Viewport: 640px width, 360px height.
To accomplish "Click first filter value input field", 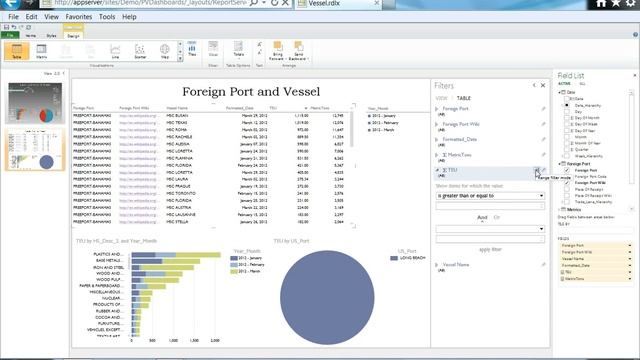I will click(490, 206).
